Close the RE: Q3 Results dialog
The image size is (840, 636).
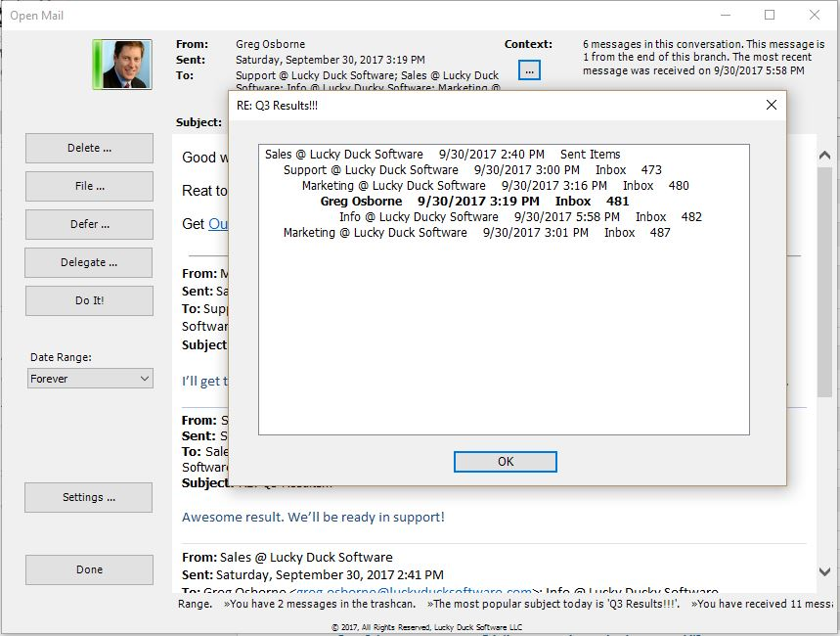coord(771,104)
